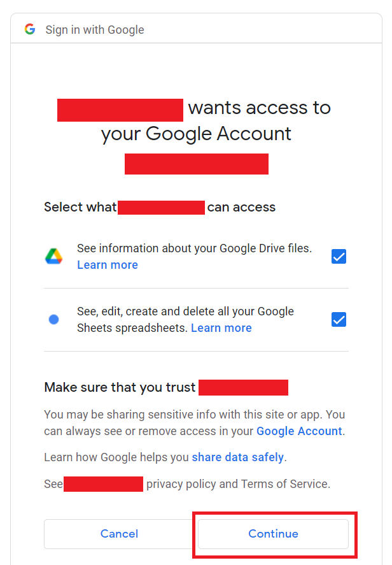
Task: Follow the Google Account link
Action: coord(299,431)
